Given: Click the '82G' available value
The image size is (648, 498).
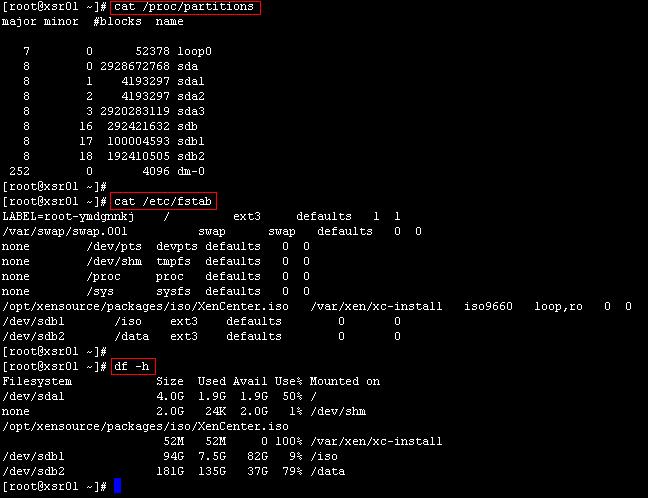Looking at the screenshot, I should pos(257,456).
